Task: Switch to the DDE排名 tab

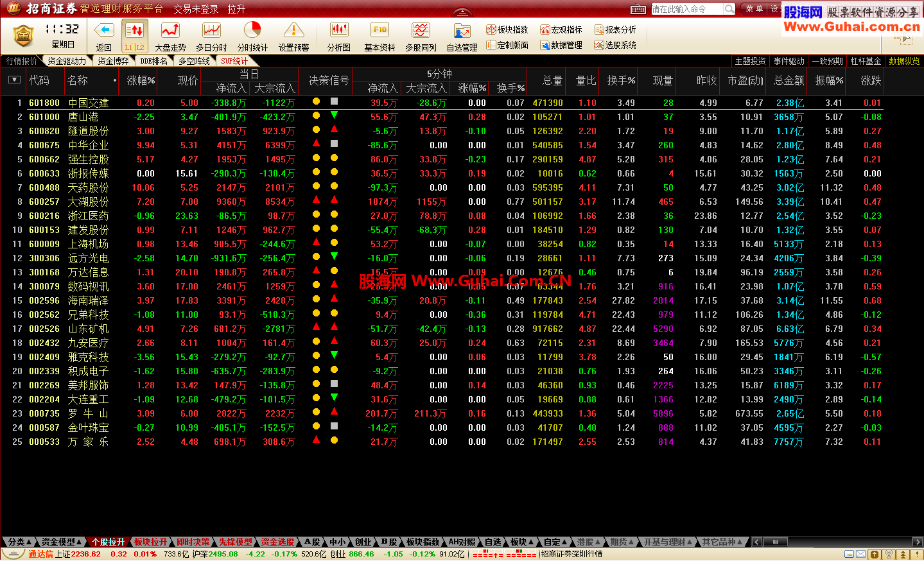Action: [x=153, y=61]
